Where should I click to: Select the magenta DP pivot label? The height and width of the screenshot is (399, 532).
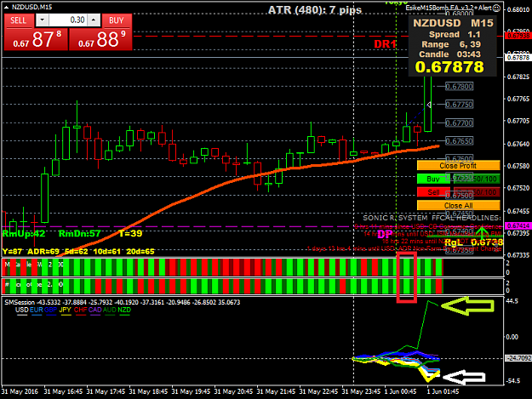[x=385, y=234]
